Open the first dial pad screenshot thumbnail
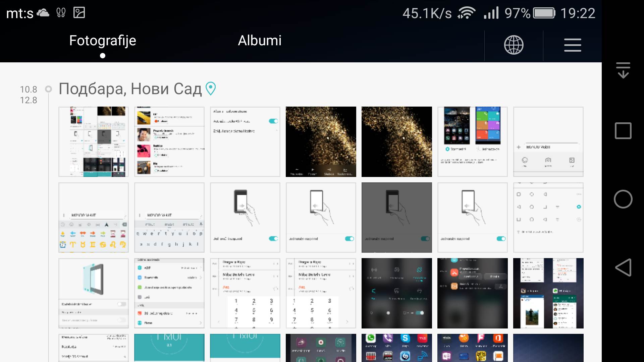This screenshot has width=644, height=362. 245,293
